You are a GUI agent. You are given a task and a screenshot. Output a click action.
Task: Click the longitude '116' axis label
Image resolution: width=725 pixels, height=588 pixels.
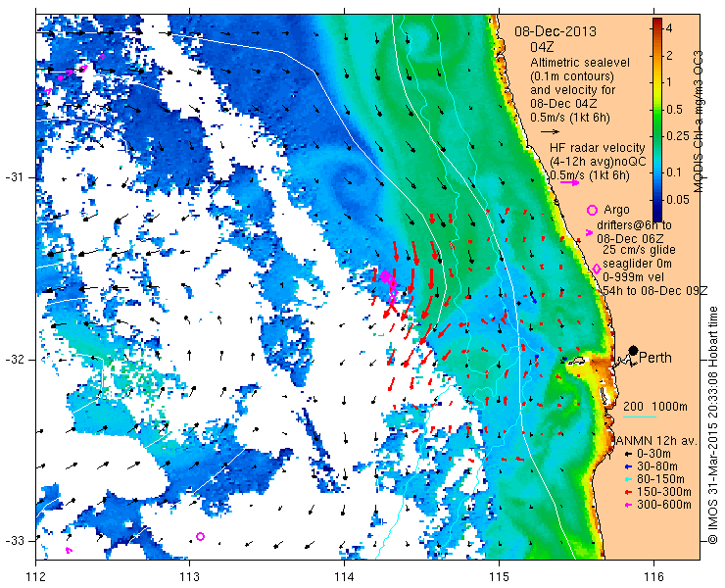pos(653,577)
